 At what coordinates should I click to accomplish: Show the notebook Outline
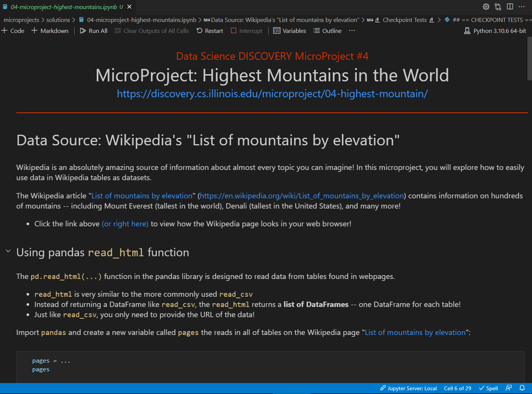(327, 31)
